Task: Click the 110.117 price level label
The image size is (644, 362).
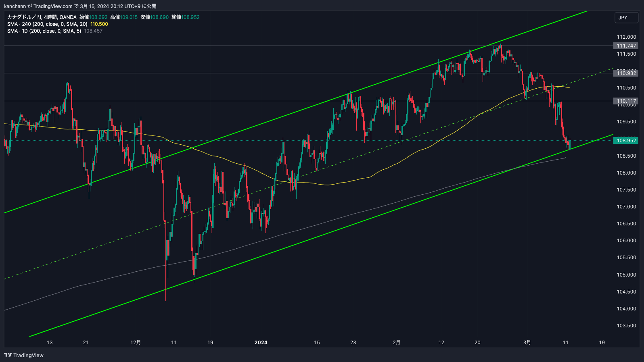Action: click(626, 101)
